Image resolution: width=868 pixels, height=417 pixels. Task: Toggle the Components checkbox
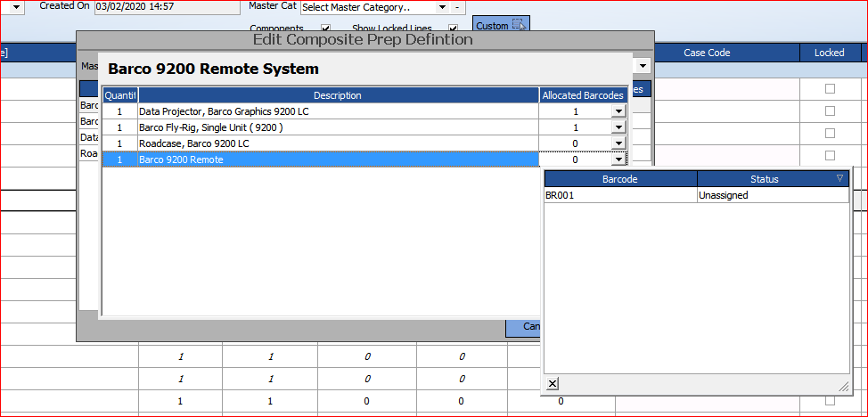326,29
